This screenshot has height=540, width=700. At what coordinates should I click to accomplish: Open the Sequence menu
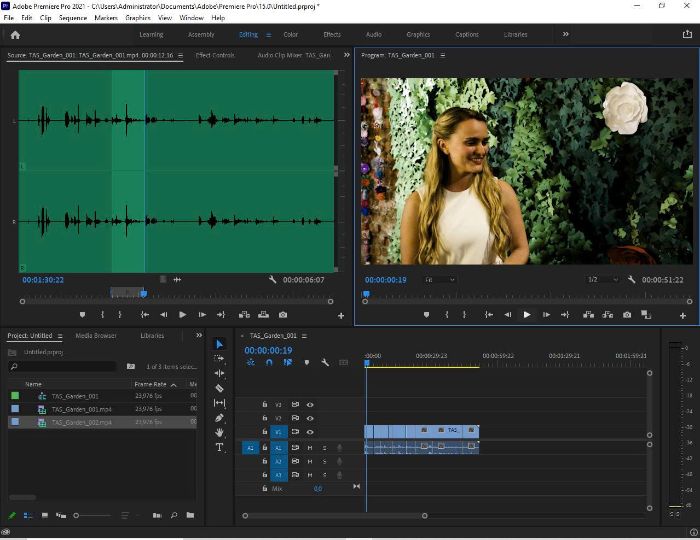tap(73, 18)
